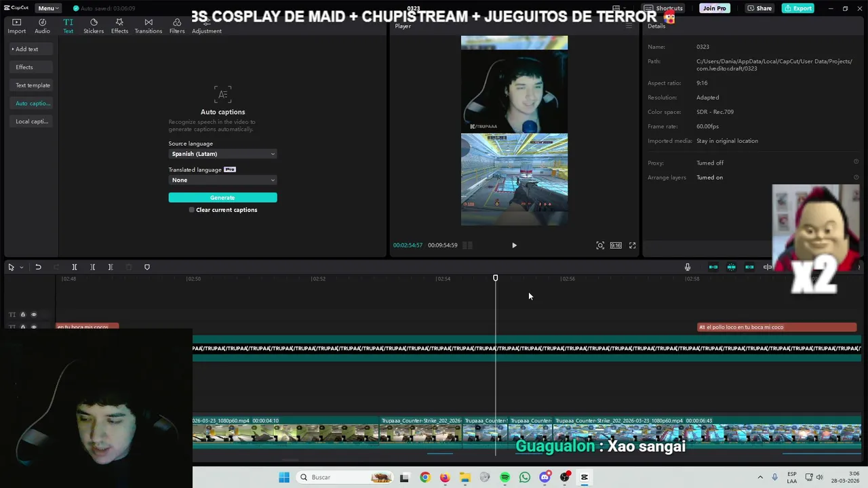Export the project with Export button
The width and height of the screenshot is (868, 488).
[797, 8]
